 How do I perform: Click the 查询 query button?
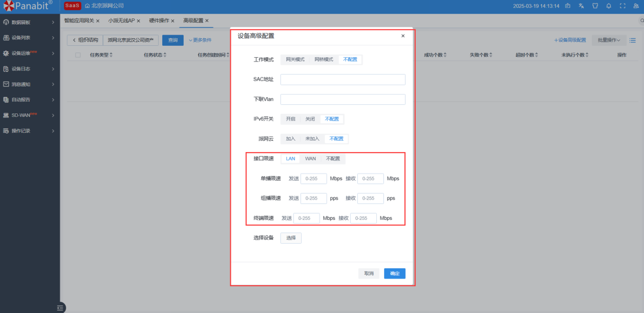coord(173,40)
